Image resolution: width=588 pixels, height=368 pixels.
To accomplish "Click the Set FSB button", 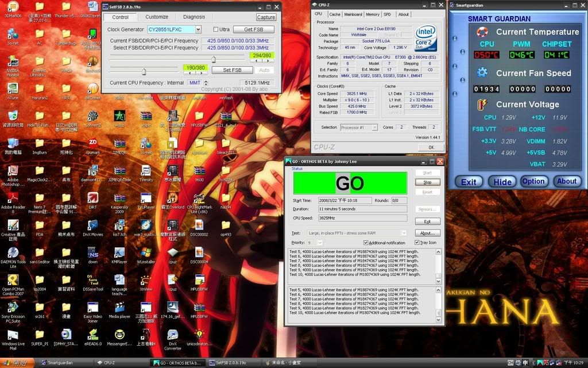I will point(232,70).
